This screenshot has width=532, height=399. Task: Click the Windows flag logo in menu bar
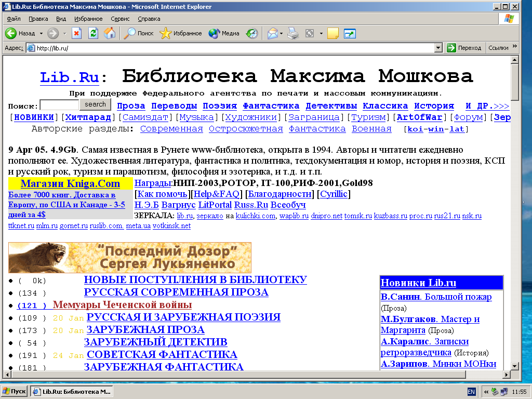click(x=509, y=19)
